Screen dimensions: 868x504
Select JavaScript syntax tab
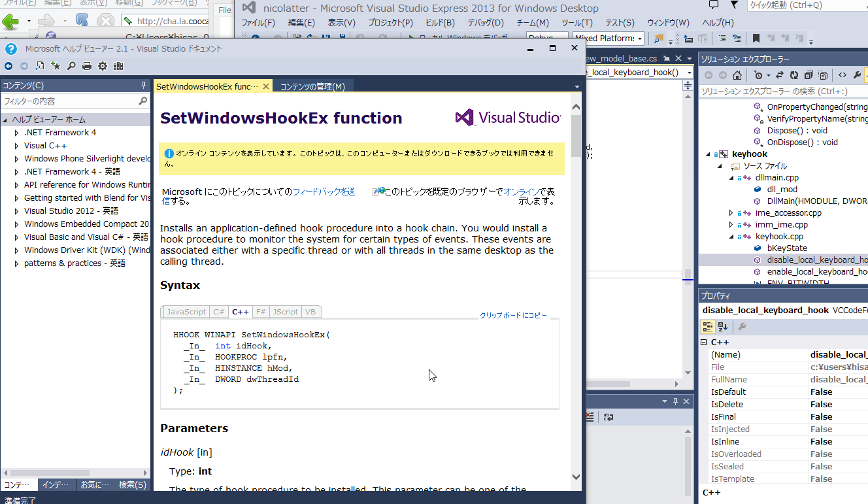186,312
